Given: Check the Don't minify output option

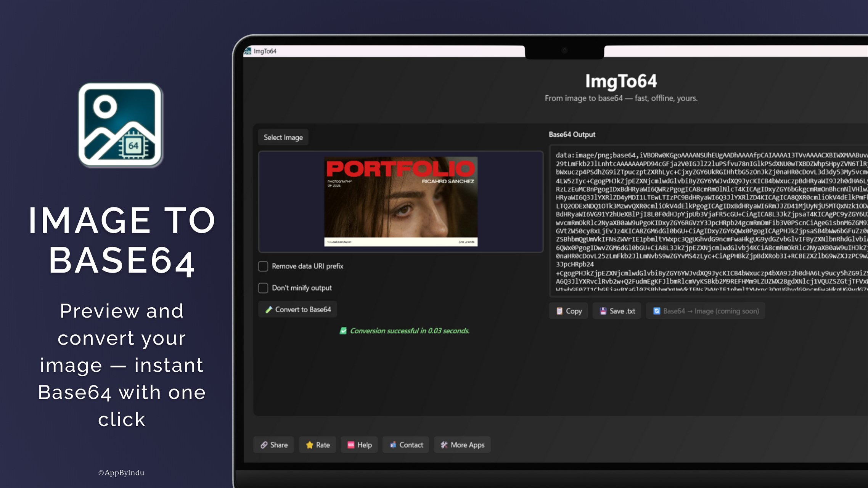Looking at the screenshot, I should [263, 288].
